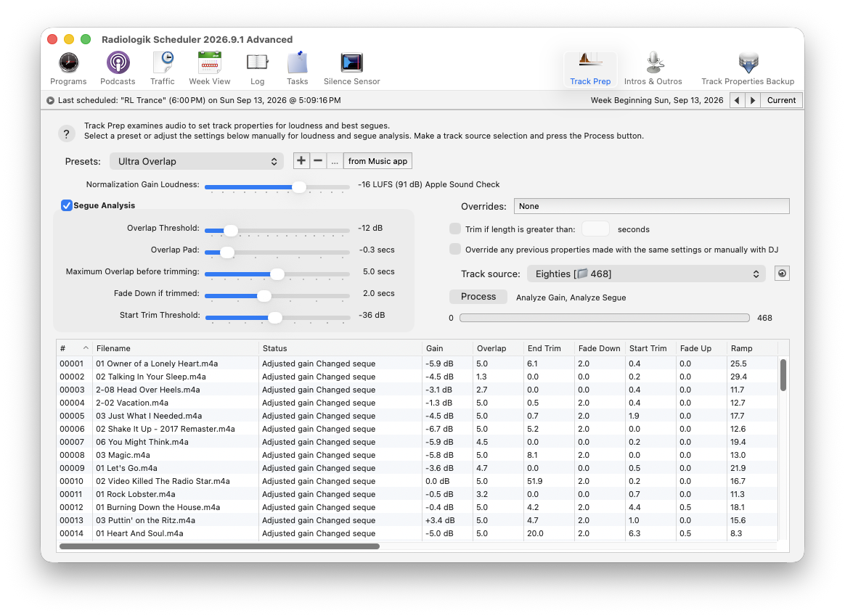
Task: Click the Current week button
Action: pyautogui.click(x=781, y=100)
